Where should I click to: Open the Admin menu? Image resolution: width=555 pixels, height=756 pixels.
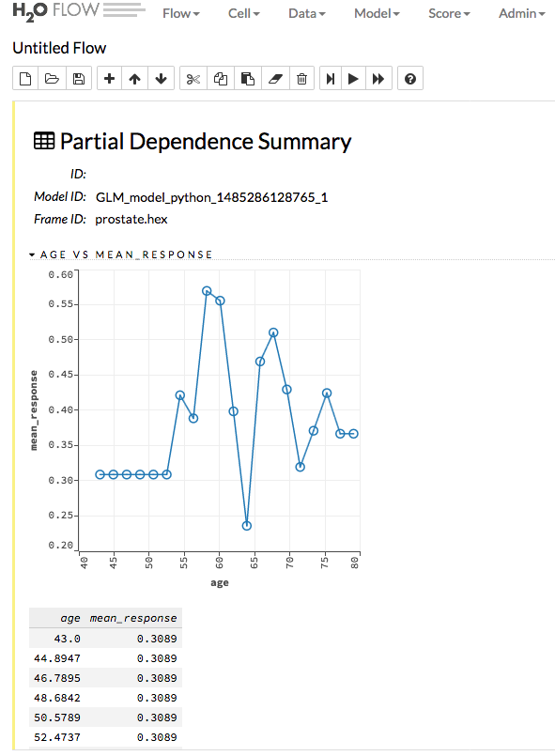click(x=521, y=14)
